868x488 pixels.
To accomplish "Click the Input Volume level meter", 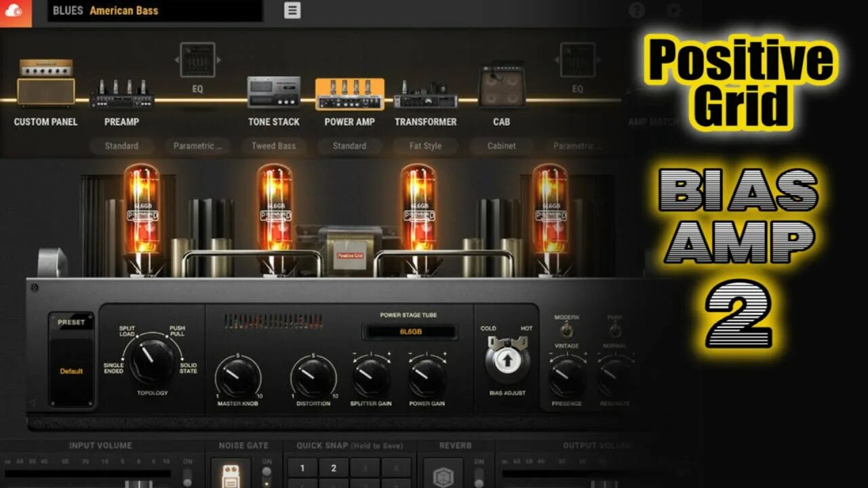I will [88, 473].
